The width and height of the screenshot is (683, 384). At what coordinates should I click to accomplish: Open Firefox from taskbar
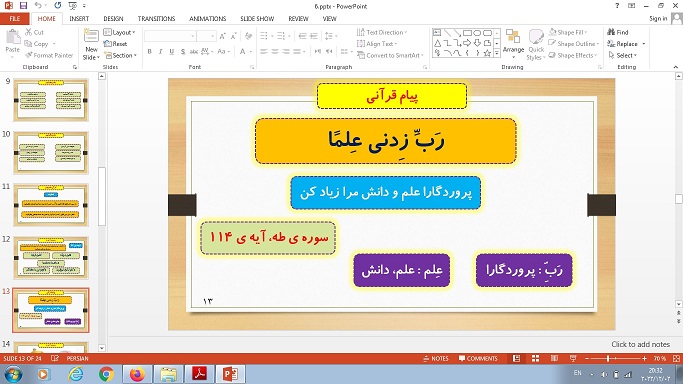137,374
